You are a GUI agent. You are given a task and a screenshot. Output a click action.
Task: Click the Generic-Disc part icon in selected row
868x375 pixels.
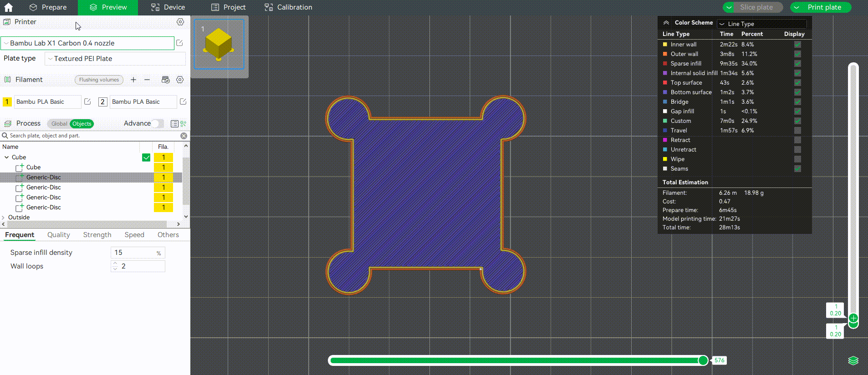[19, 177]
